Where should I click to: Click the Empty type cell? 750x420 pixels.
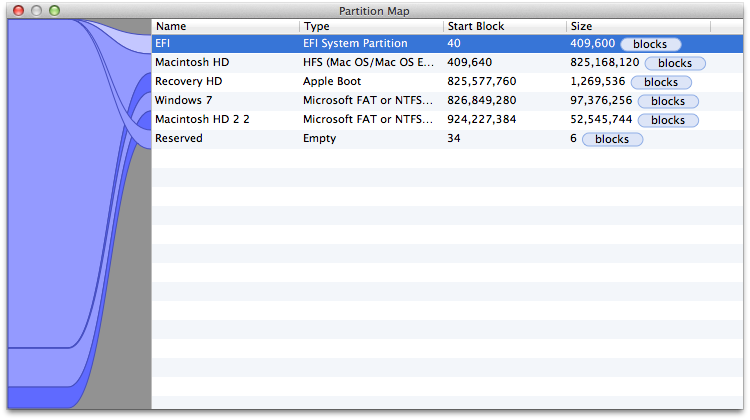point(320,138)
